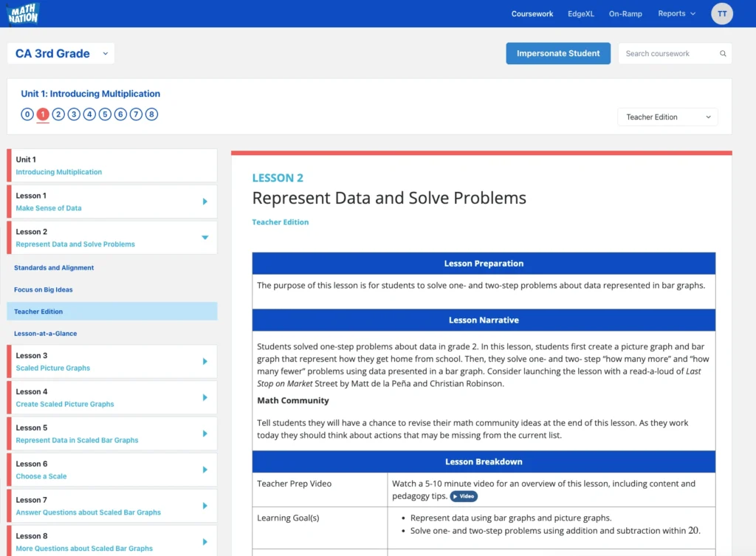Open the Teacher Edition dropdown
Viewport: 756px width, 556px height.
click(667, 117)
